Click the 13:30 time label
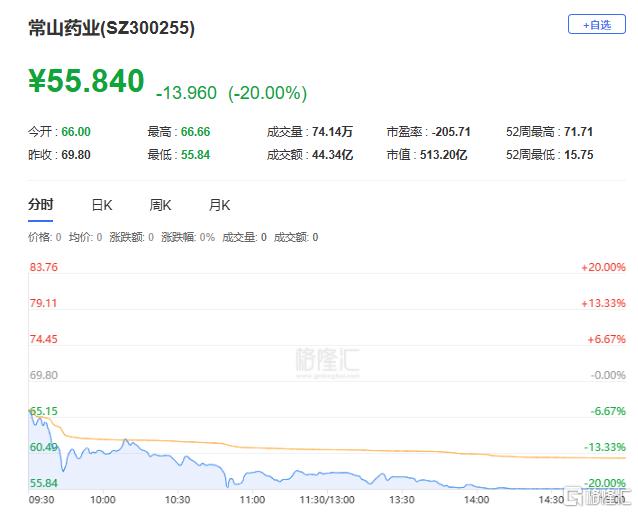 402,500
